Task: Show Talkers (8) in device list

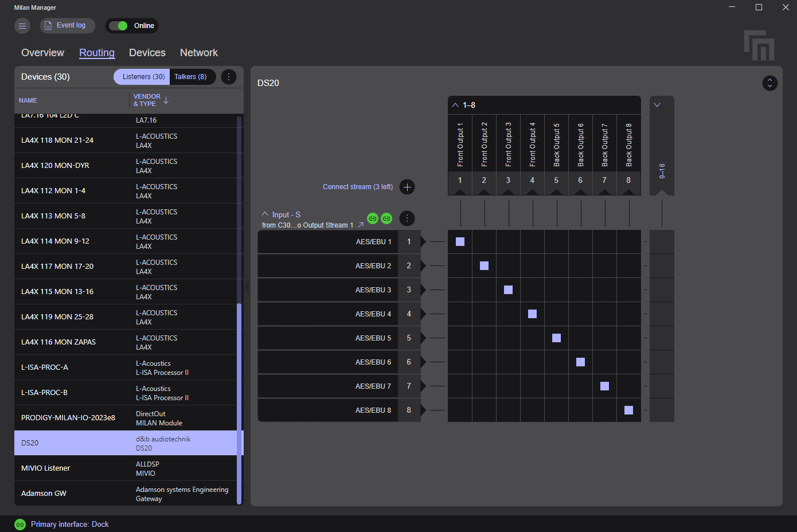Action: (x=190, y=77)
